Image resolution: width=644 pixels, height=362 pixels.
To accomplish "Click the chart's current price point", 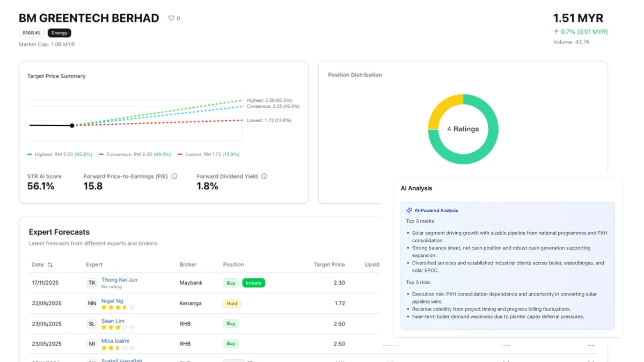I will [x=72, y=125].
